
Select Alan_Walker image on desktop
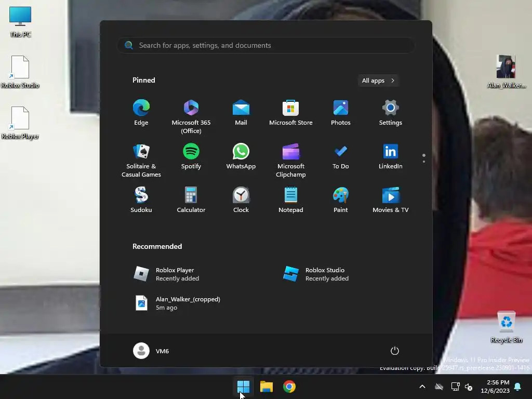click(506, 72)
